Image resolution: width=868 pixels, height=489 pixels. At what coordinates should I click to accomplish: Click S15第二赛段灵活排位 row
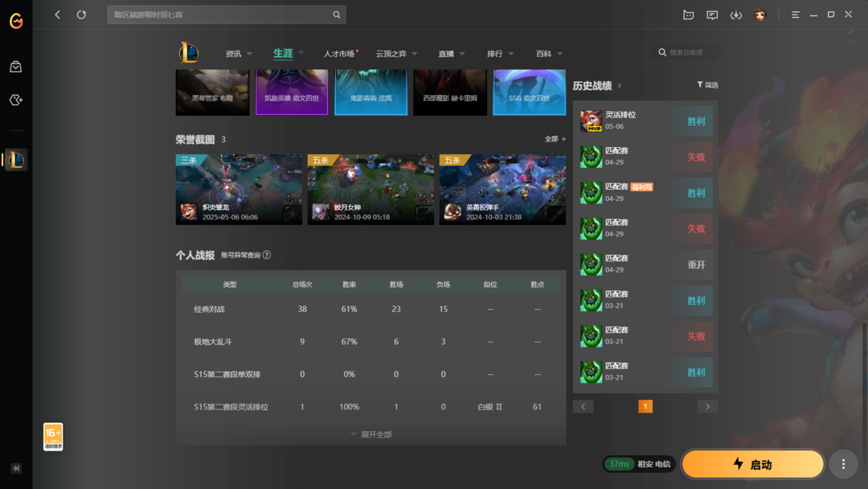371,406
